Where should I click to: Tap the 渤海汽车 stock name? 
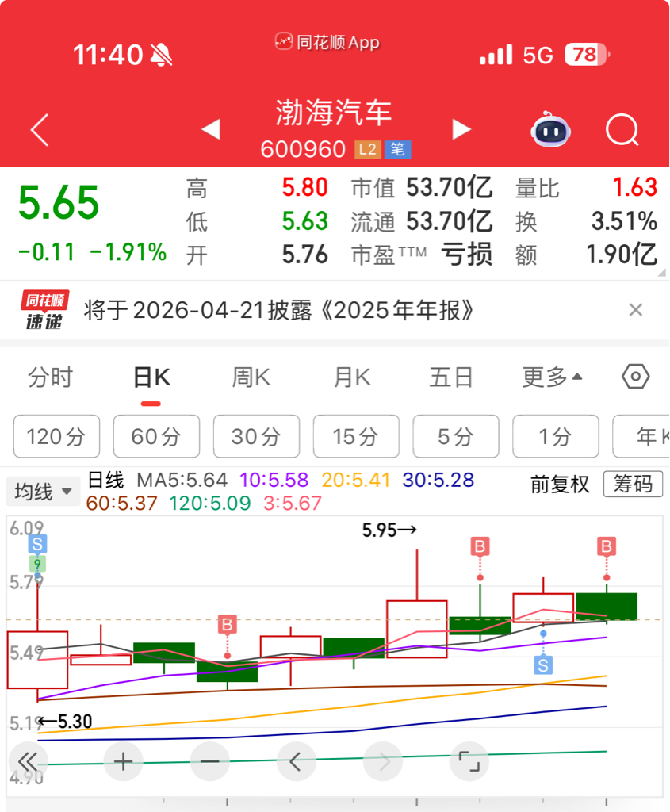click(x=334, y=113)
